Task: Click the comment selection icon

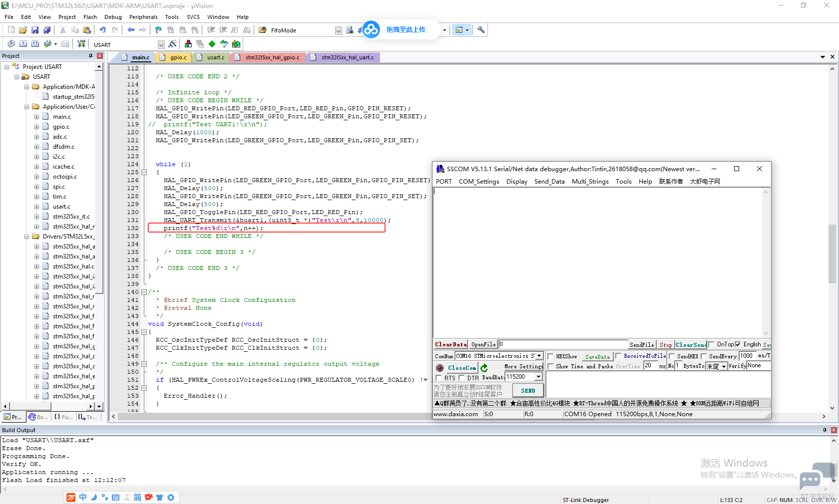Action: pyautogui.click(x=235, y=30)
